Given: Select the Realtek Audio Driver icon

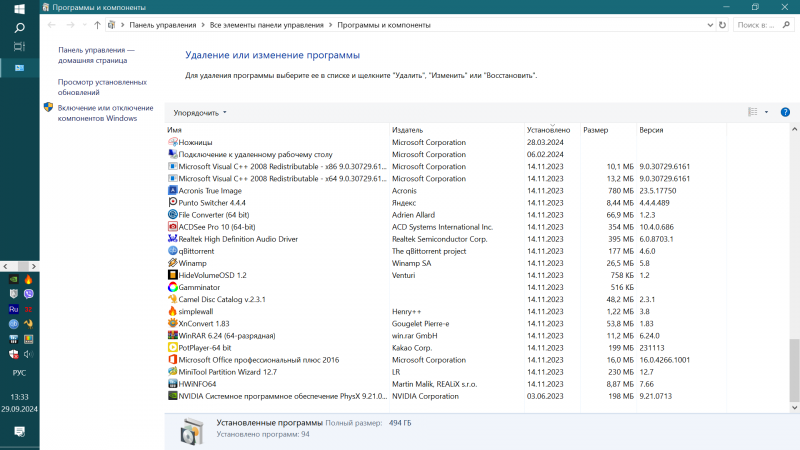Looking at the screenshot, I should tap(172, 239).
